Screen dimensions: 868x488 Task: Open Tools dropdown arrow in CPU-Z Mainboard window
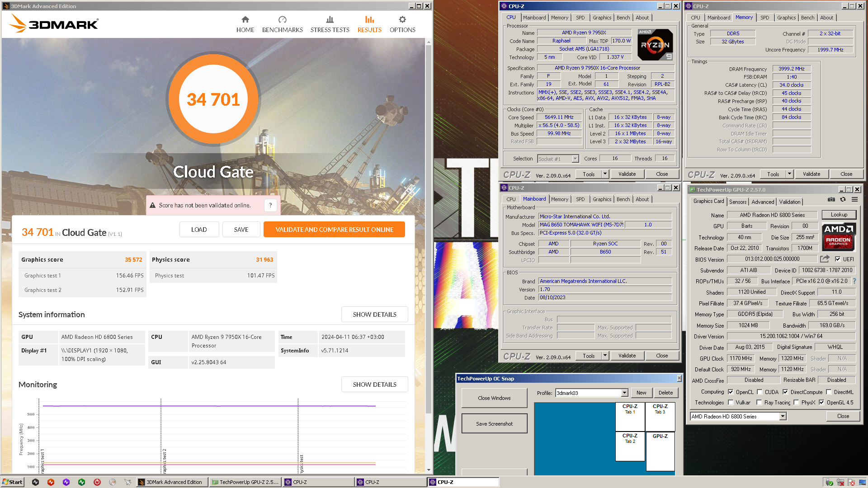click(604, 356)
